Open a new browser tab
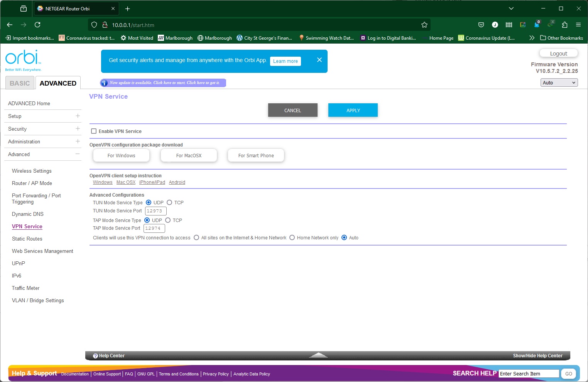The width and height of the screenshot is (588, 382). (x=128, y=8)
